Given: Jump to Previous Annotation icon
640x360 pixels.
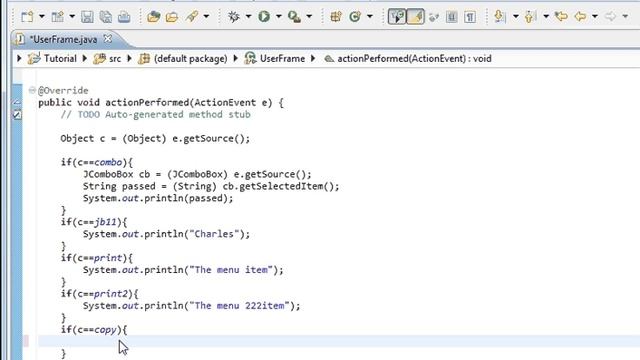Looking at the screenshot, I should point(530,17).
